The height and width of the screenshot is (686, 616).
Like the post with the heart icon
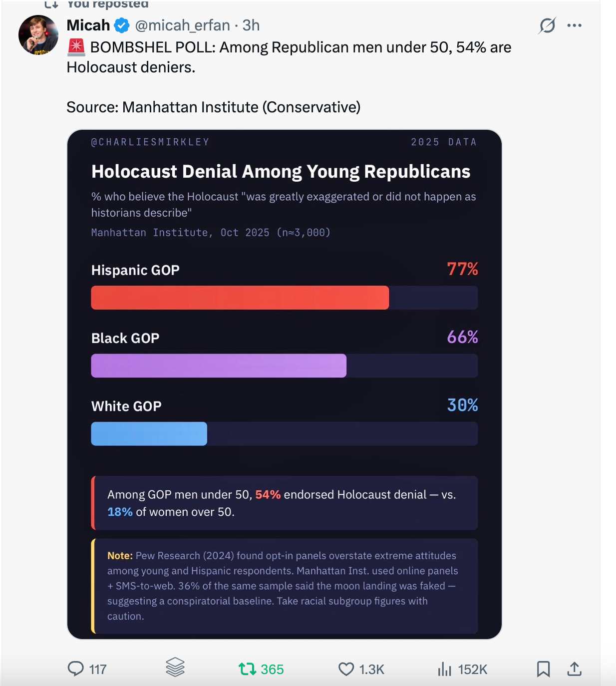pos(346,669)
